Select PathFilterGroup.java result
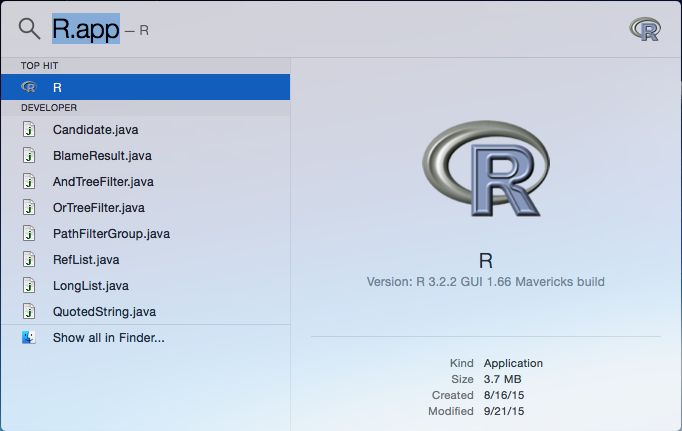Viewport: 682px width, 431px height. 145,234
